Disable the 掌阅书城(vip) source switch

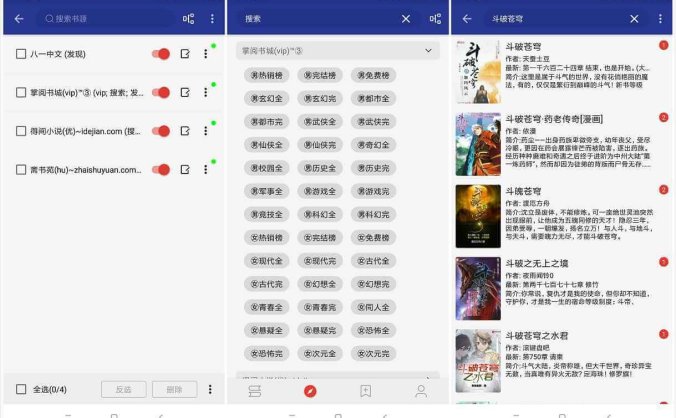[x=161, y=92]
